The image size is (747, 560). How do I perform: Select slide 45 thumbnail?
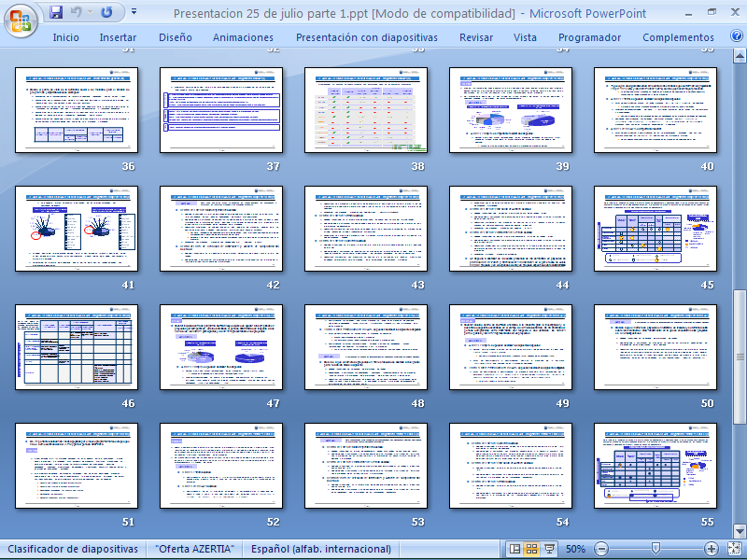tap(656, 229)
